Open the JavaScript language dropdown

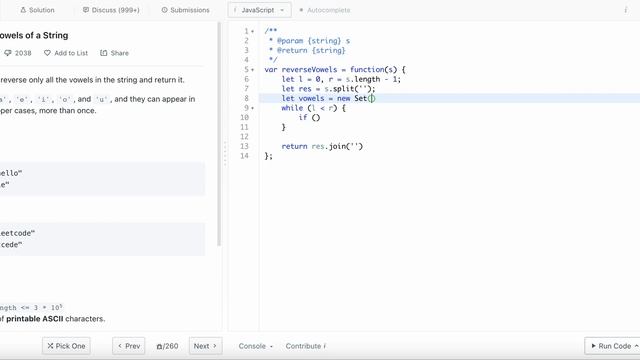(x=260, y=10)
